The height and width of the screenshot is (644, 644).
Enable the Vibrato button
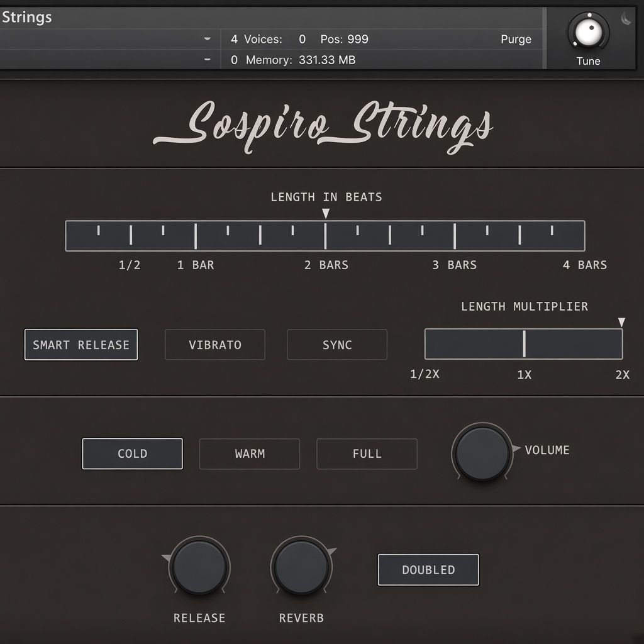click(215, 345)
